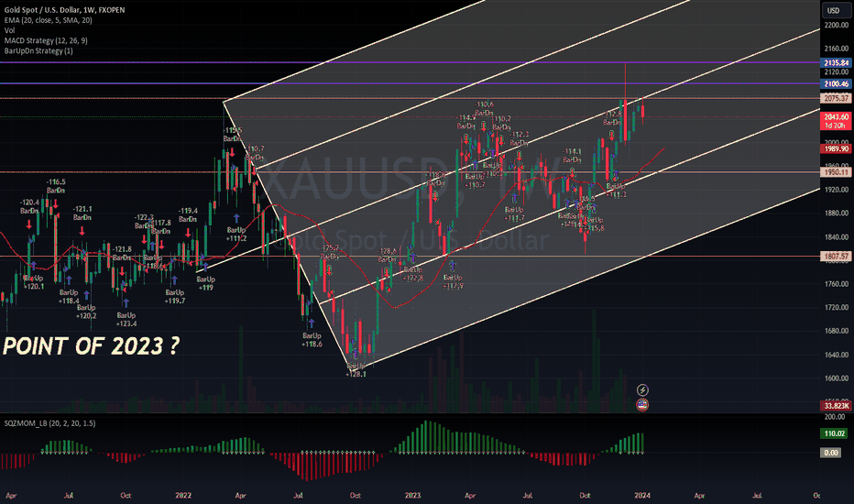Click the 1807.57 horizontal line price label
The width and height of the screenshot is (854, 504).
(836, 256)
